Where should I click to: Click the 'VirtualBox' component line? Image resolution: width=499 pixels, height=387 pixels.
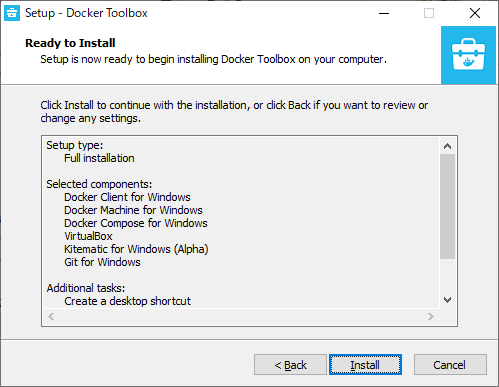[x=88, y=236]
